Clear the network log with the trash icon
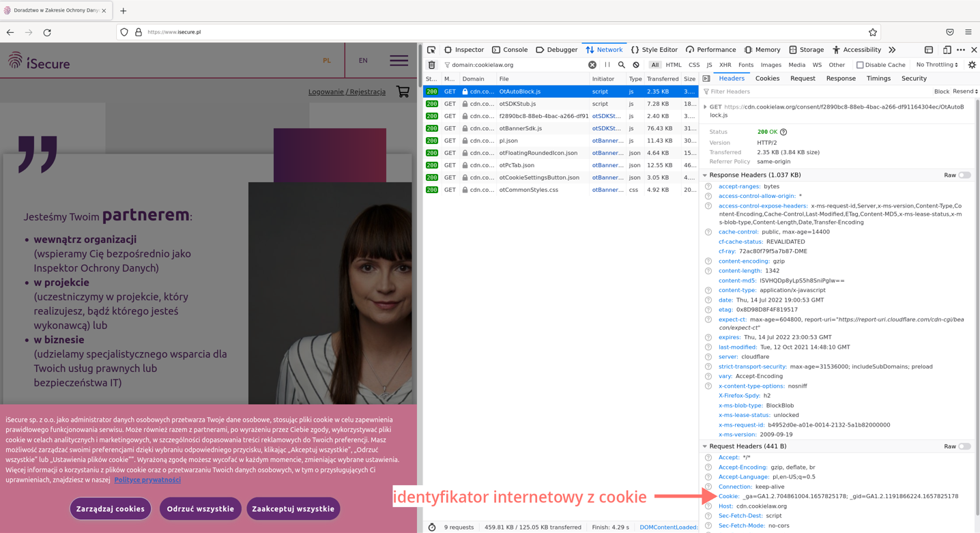 pos(431,65)
